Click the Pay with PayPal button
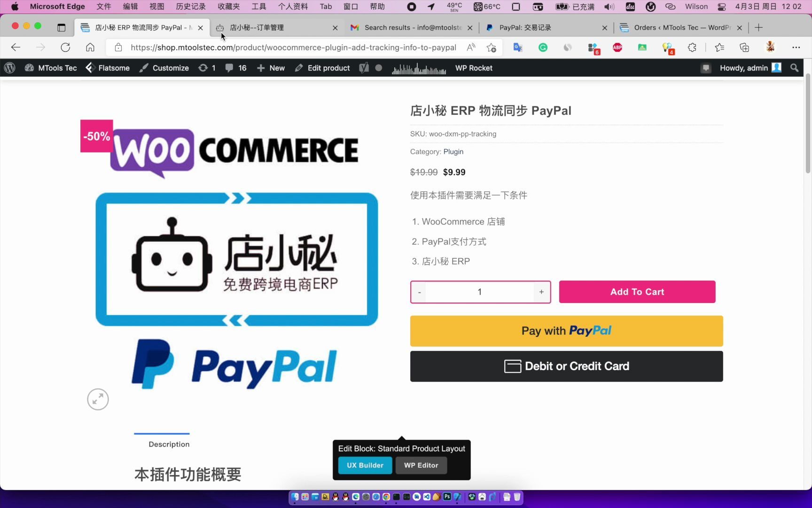The width and height of the screenshot is (812, 508). [566, 331]
